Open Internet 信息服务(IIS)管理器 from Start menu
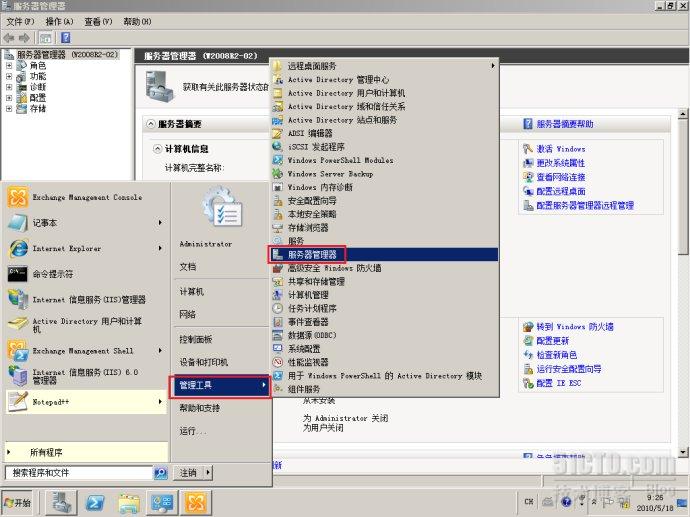Viewport: 690px width, 517px height. tap(89, 300)
